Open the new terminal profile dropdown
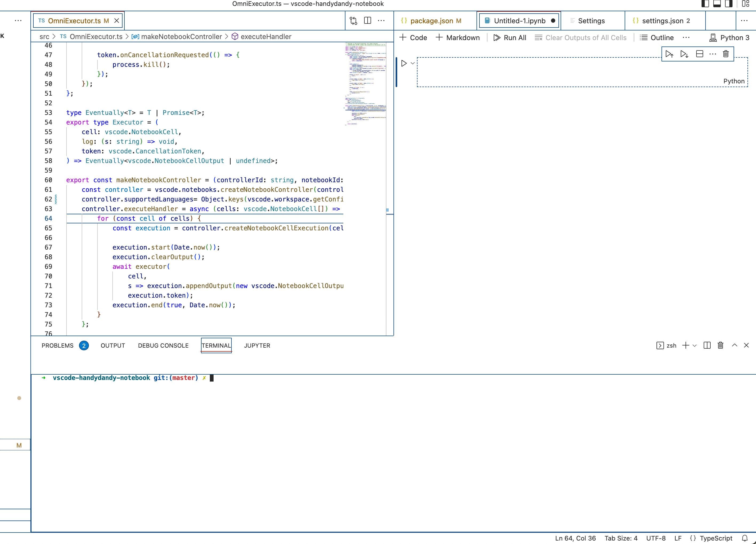The height and width of the screenshot is (544, 756). (x=695, y=345)
